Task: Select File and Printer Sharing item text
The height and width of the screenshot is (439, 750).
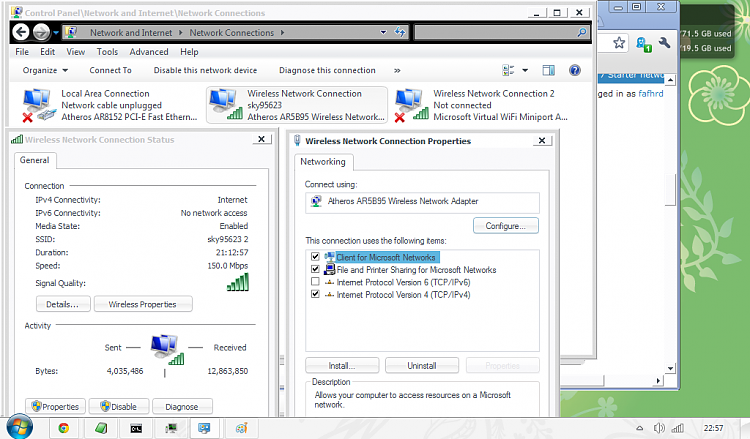Action: point(416,270)
